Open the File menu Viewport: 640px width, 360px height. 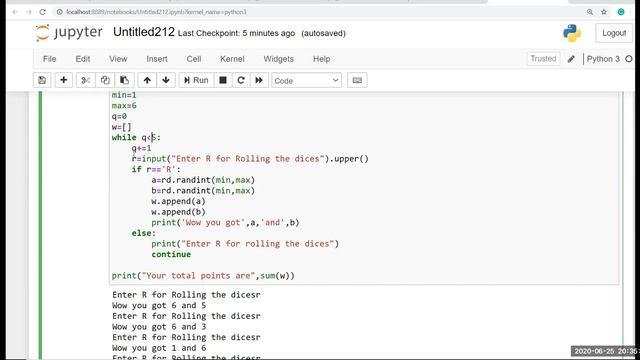(49, 59)
